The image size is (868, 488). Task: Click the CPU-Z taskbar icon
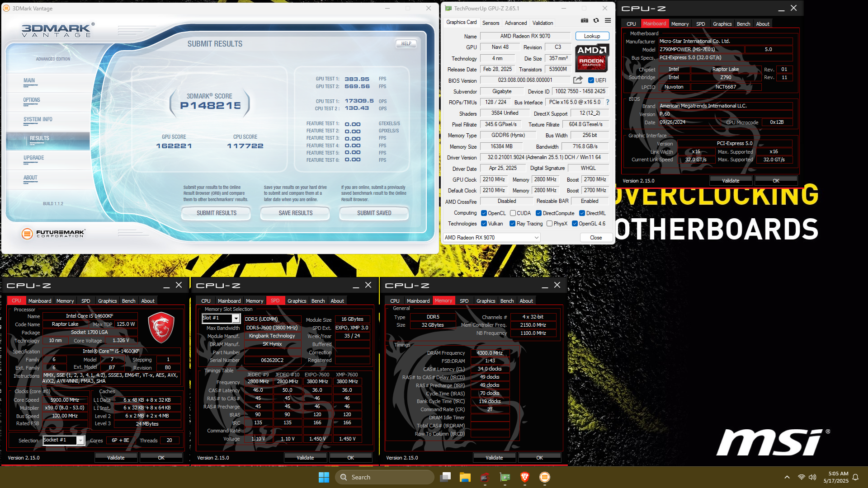[x=485, y=477]
